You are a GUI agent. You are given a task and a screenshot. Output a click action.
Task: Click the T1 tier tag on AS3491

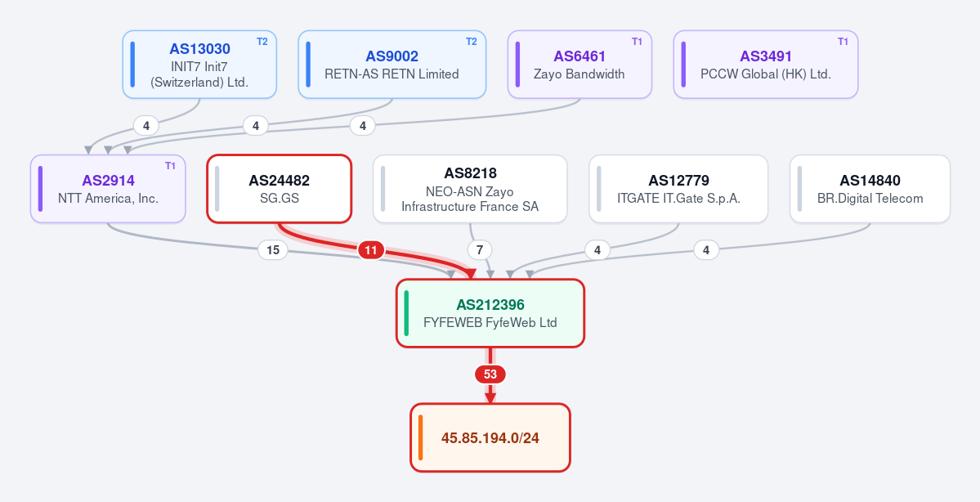point(844,41)
